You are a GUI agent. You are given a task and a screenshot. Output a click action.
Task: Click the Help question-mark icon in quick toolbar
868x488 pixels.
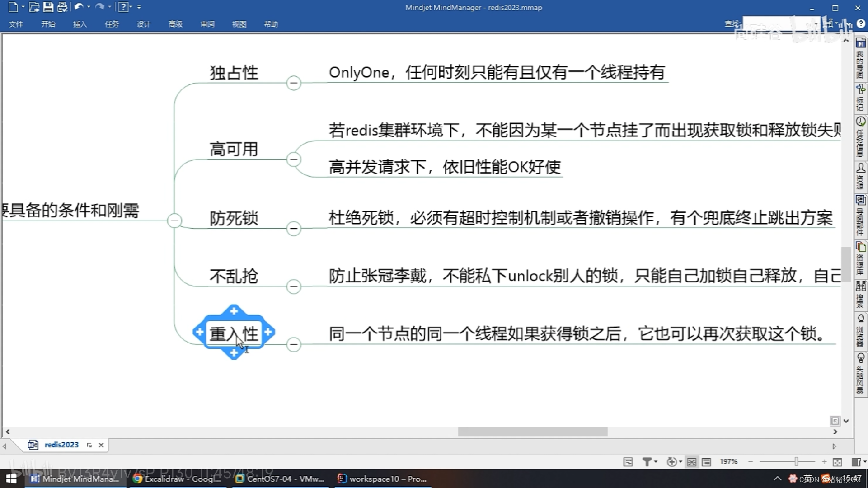[x=123, y=7]
